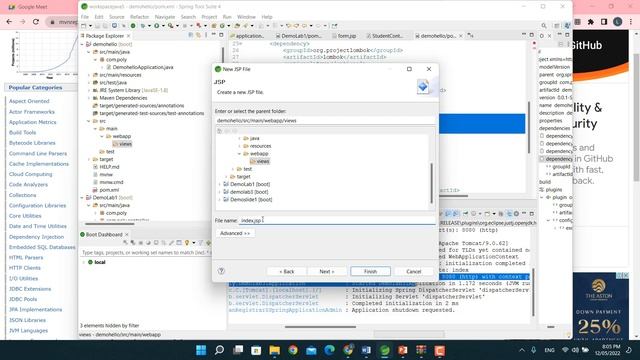Open the File menu
640x360 pixels.
(x=84, y=17)
